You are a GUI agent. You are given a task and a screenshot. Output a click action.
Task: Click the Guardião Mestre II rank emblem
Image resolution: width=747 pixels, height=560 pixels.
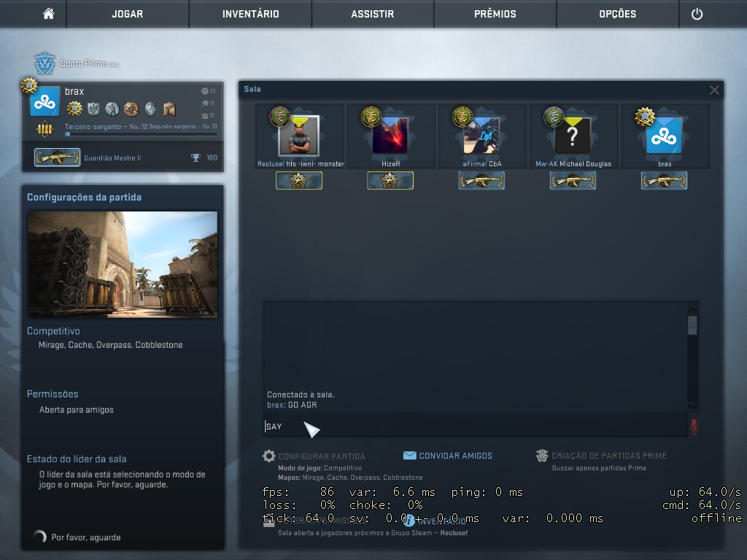point(57,157)
